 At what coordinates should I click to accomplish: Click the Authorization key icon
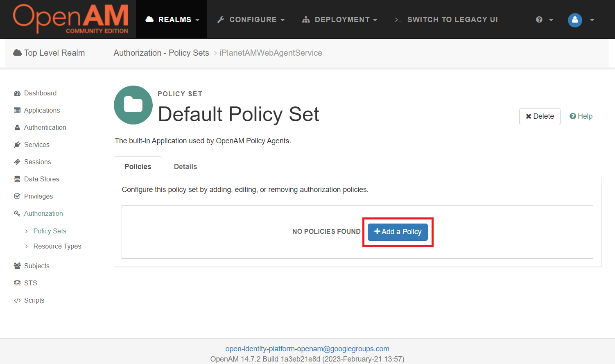point(17,214)
